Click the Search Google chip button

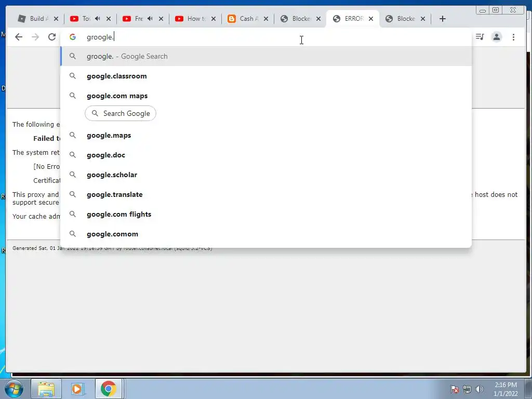121,113
